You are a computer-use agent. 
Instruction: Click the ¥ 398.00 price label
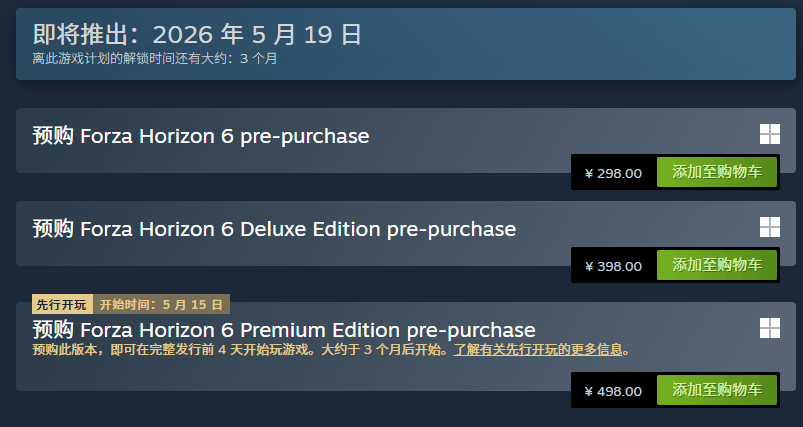[613, 266]
